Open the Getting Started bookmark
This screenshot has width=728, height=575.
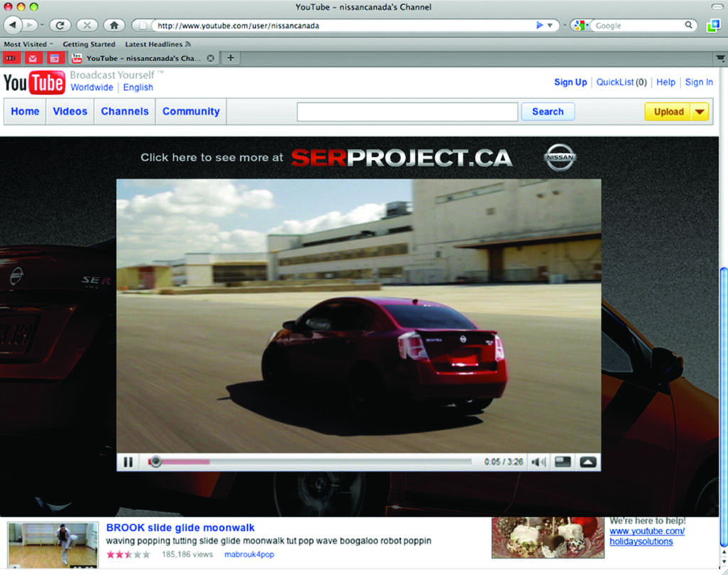pyautogui.click(x=89, y=44)
